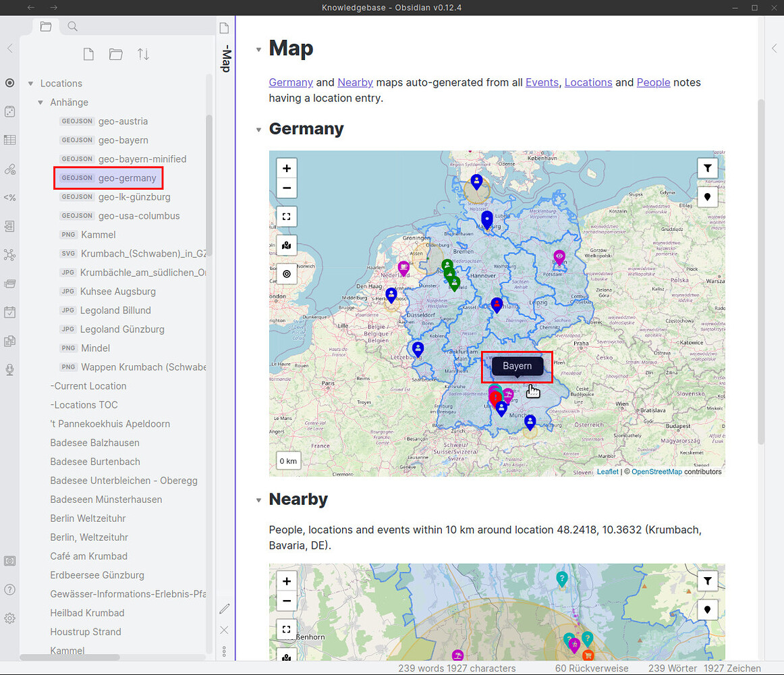Image resolution: width=784 pixels, height=675 pixels.
Task: Open the map marker filter on the Germany map
Action: click(x=707, y=167)
